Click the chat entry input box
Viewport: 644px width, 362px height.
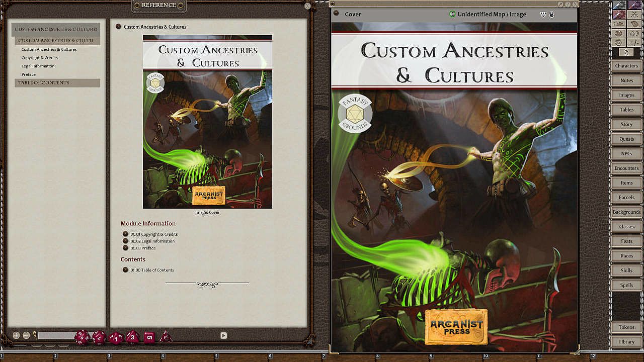click(x=56, y=335)
